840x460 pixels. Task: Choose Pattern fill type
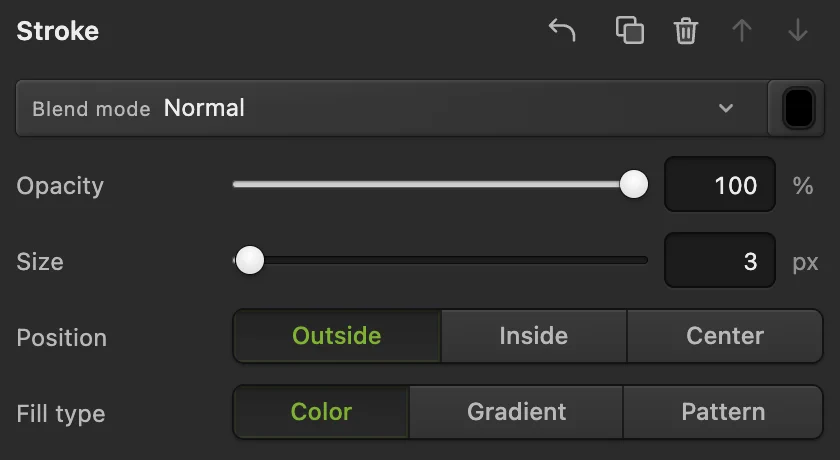(723, 412)
